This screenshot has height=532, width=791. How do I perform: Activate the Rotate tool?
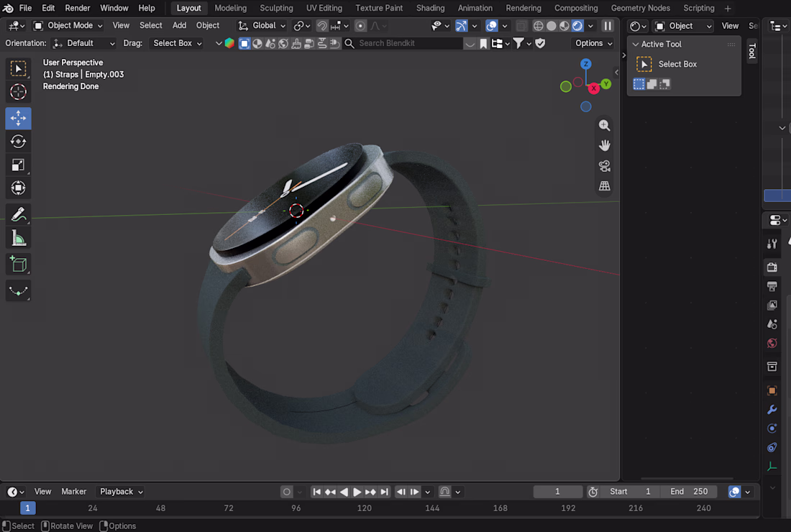pyautogui.click(x=18, y=142)
